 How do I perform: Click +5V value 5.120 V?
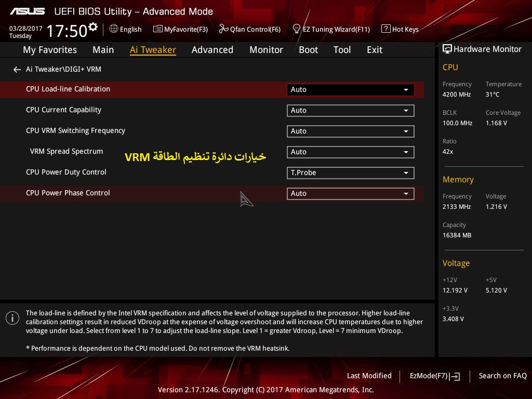coord(496,290)
